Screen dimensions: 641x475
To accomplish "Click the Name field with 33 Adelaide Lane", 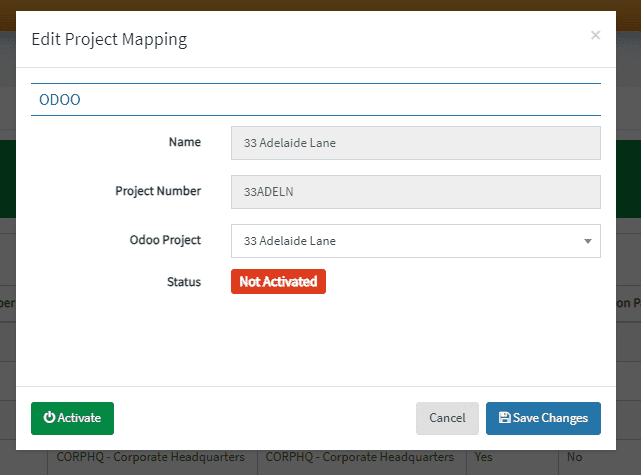I will point(415,143).
